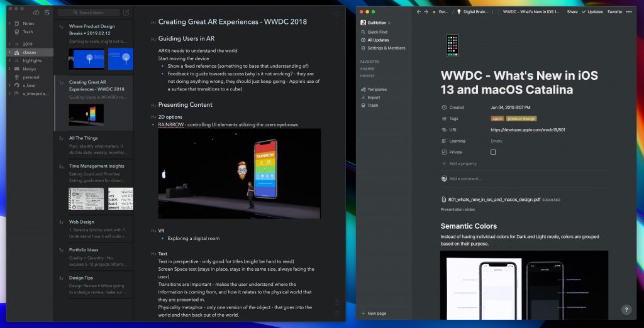Click the new note compose icon in Bear
Image resolution: width=644 pixels, height=328 pixels.
click(126, 13)
